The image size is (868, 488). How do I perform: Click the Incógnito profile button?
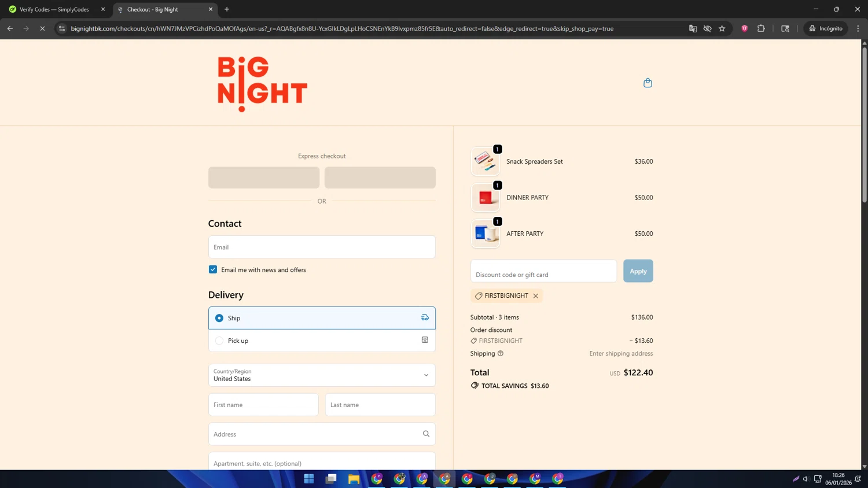[826, 28]
